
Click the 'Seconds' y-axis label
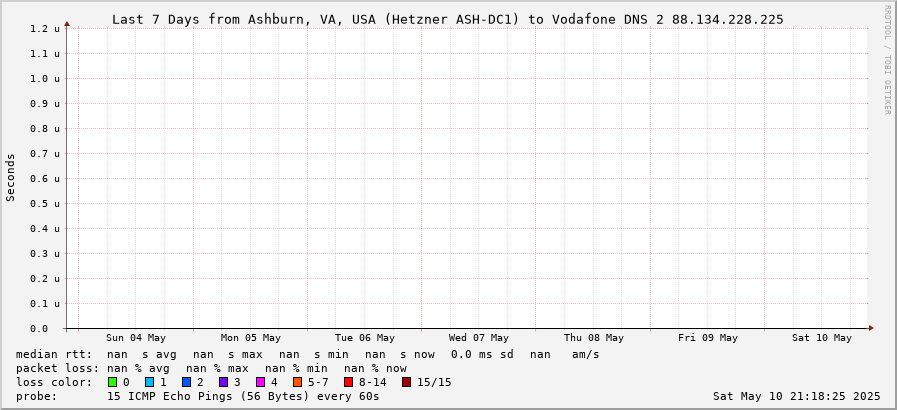click(11, 177)
